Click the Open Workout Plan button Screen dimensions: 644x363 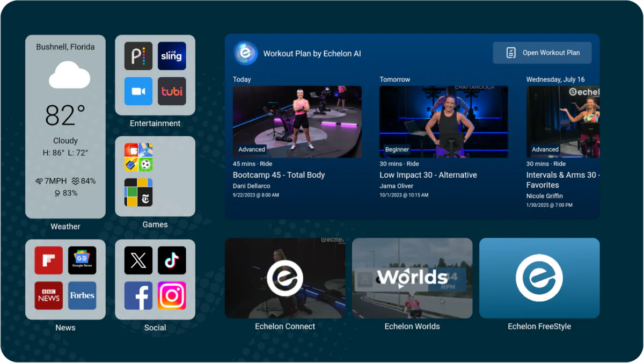click(542, 53)
